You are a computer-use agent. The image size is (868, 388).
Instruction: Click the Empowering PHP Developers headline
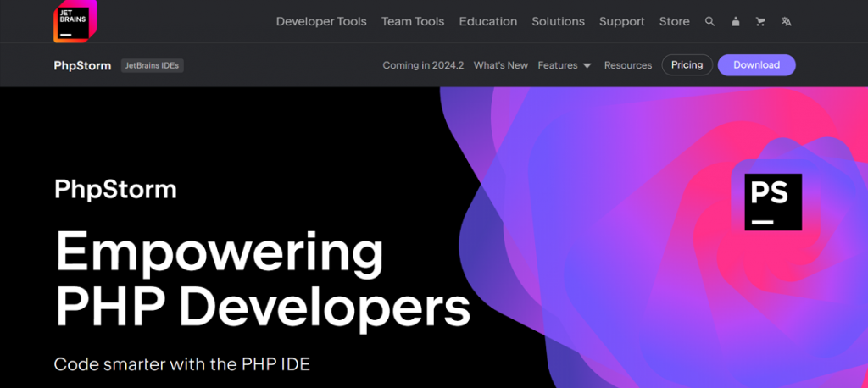click(x=263, y=280)
